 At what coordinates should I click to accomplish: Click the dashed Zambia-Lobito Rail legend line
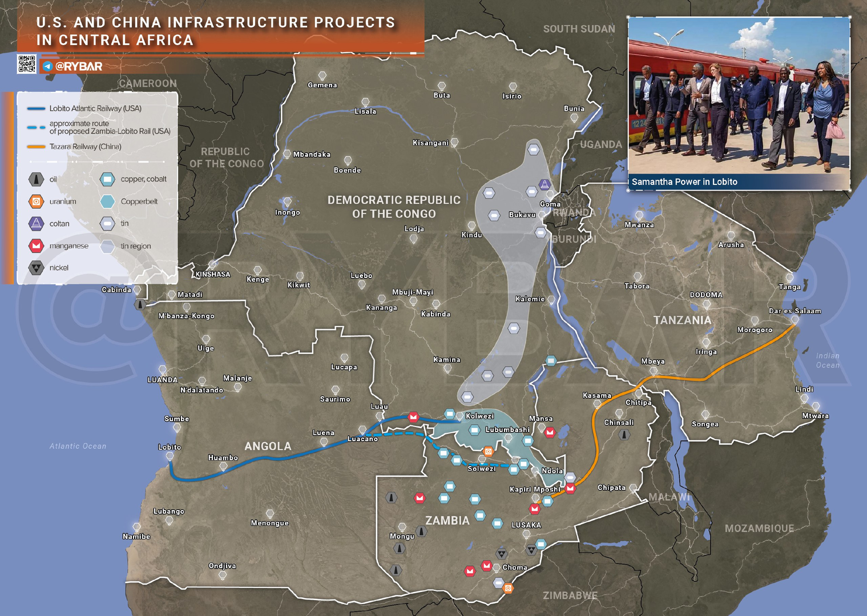click(36, 127)
